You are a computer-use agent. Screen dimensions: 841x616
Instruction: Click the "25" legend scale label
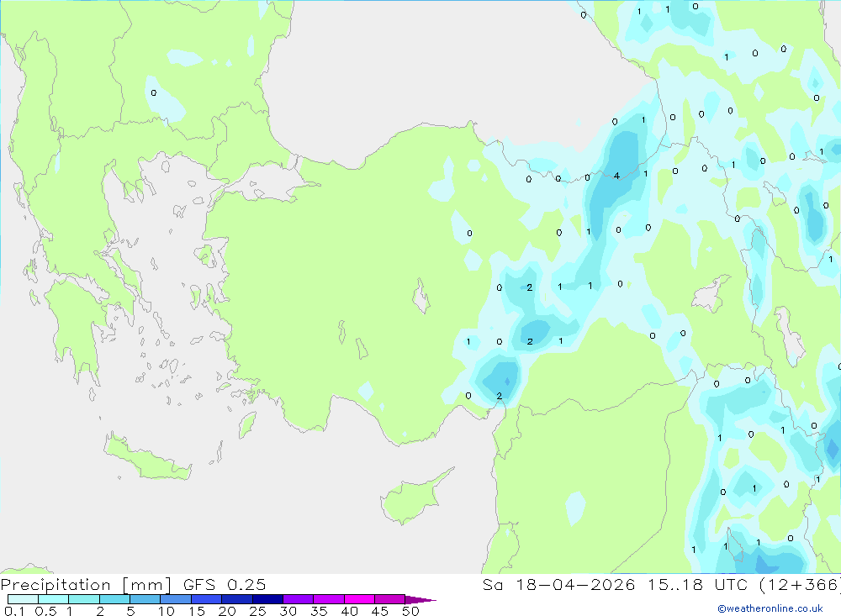pyautogui.click(x=258, y=611)
